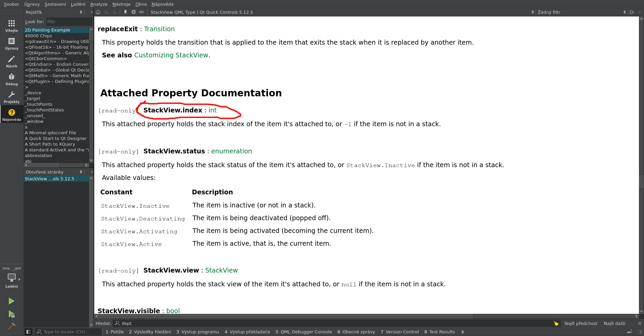Click the Najít další button
The height and width of the screenshot is (336, 644).
point(614,323)
